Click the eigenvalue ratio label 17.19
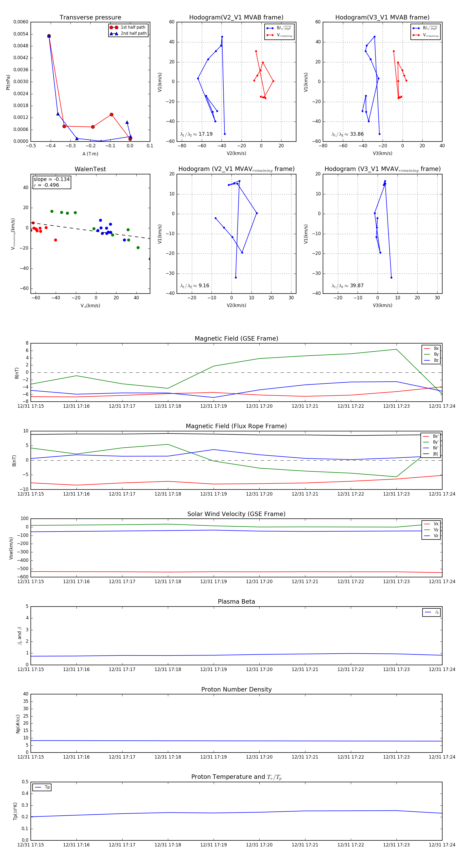This screenshot has height=868, width=473. [196, 134]
